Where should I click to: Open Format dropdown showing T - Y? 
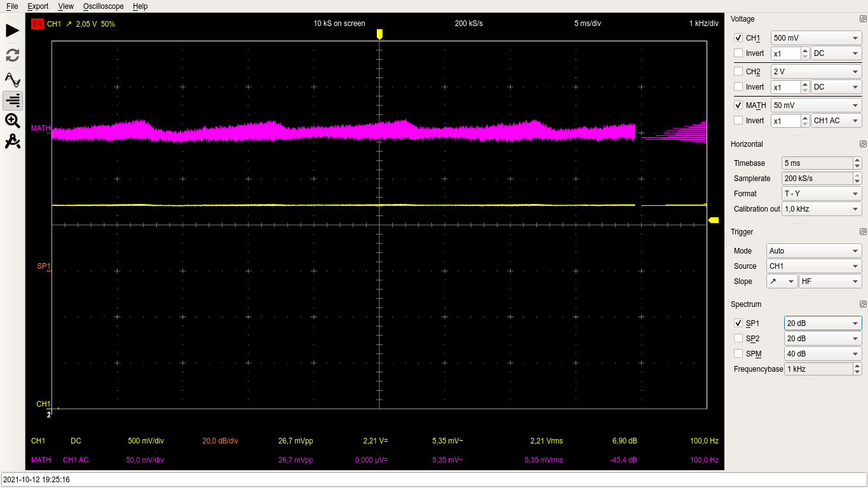point(822,194)
